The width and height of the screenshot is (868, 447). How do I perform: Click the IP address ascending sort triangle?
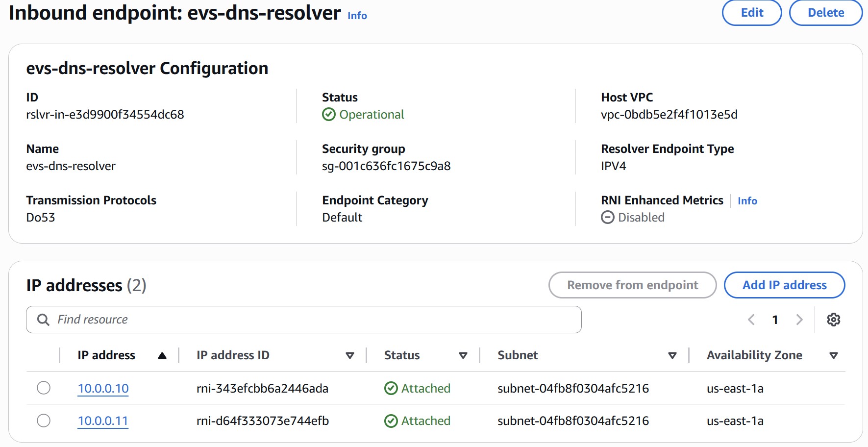tap(162, 355)
